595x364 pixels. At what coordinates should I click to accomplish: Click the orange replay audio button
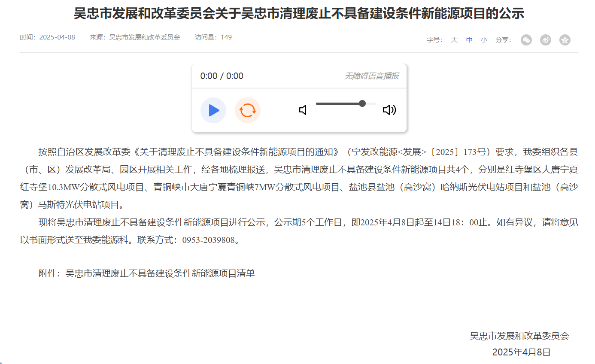[248, 110]
